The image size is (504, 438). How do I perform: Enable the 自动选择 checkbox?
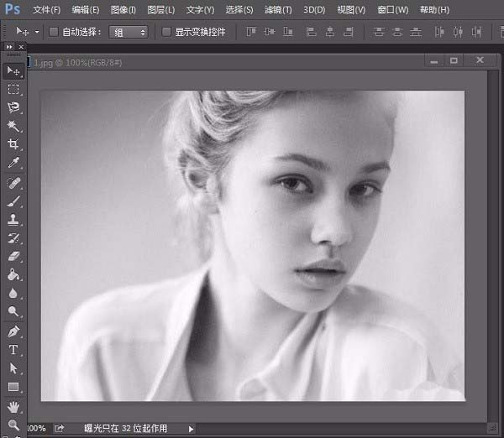point(54,32)
